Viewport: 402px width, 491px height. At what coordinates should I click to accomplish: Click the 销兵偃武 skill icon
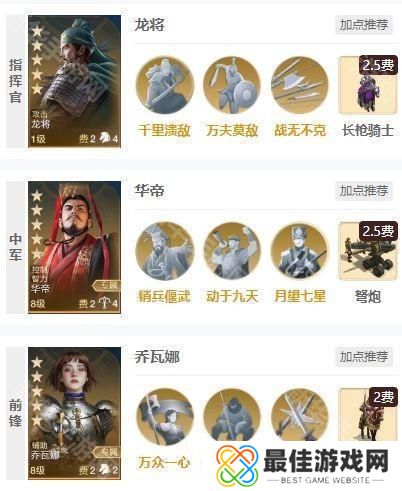pos(165,251)
